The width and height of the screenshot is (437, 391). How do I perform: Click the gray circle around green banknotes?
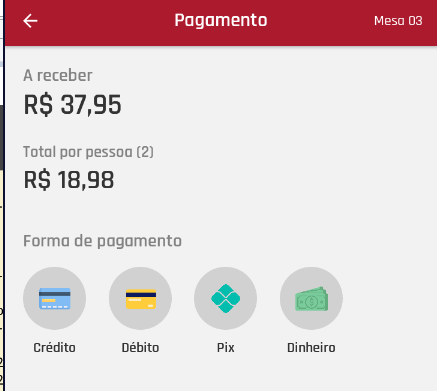(311, 298)
